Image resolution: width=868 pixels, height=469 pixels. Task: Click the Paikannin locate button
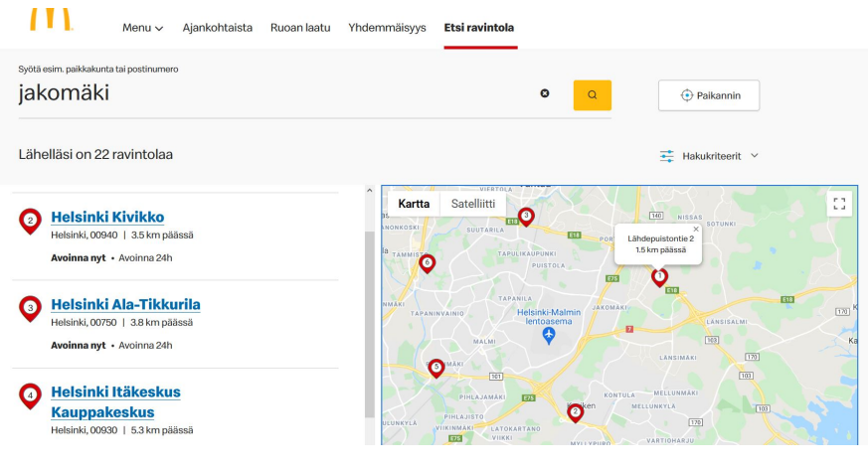[x=709, y=95]
